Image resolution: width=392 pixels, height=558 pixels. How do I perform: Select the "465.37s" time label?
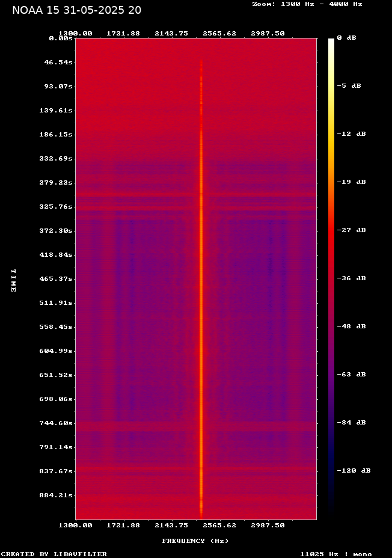(x=56, y=278)
